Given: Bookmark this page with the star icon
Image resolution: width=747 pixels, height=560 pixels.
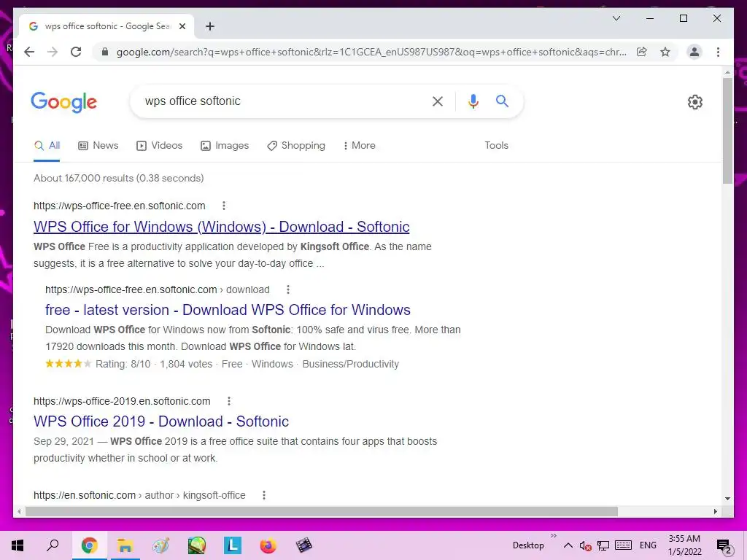Looking at the screenshot, I should coord(665,52).
